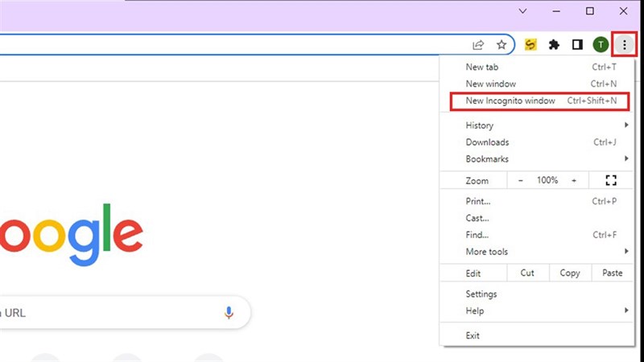Expand the Bookmarks submenu
This screenshot has height=362, width=644.
[x=537, y=158]
